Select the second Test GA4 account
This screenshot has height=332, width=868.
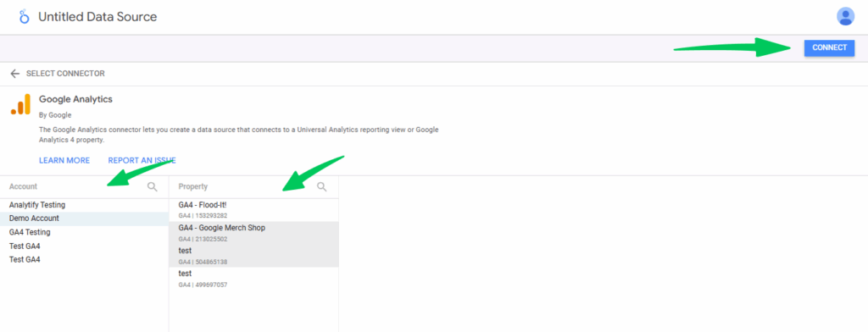84,259
